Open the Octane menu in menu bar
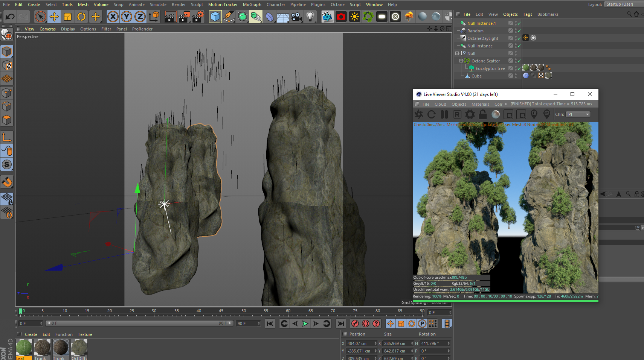This screenshot has height=360, width=644. (x=337, y=5)
